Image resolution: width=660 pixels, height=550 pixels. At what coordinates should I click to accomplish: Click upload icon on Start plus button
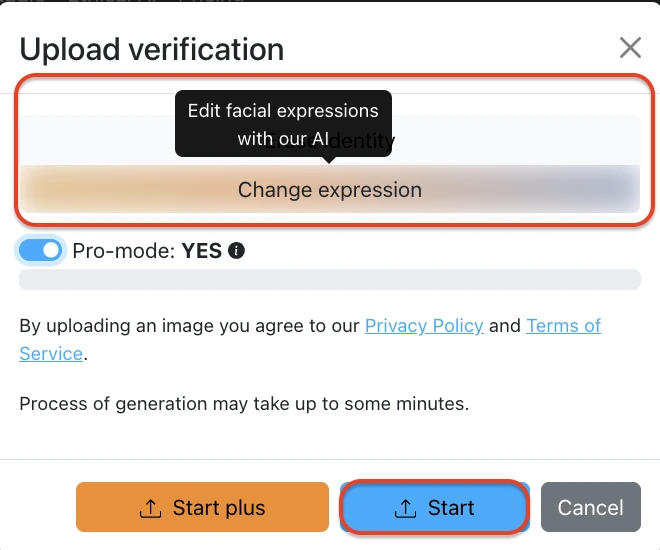tap(149, 508)
